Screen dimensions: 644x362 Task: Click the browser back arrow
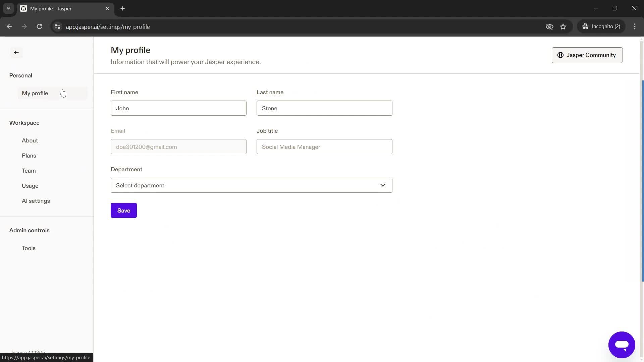[x=9, y=26]
